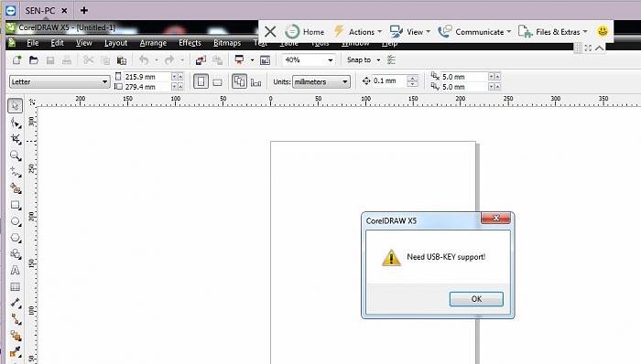Switch to the SEN-PC session tab
This screenshot has width=641, height=364.
point(40,11)
